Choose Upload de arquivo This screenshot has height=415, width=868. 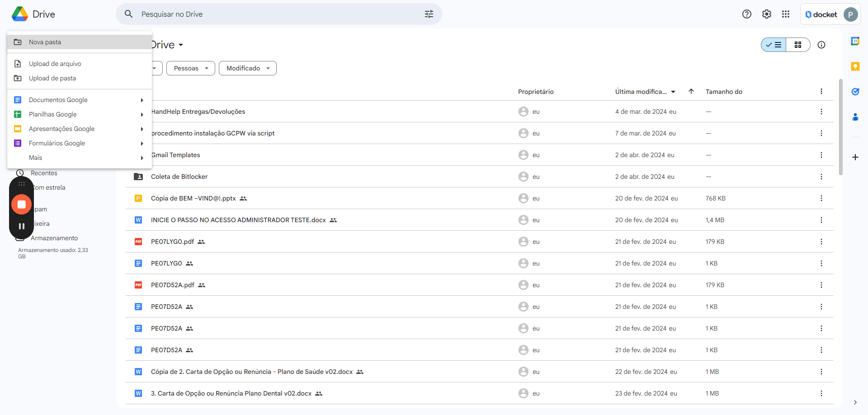click(80, 64)
